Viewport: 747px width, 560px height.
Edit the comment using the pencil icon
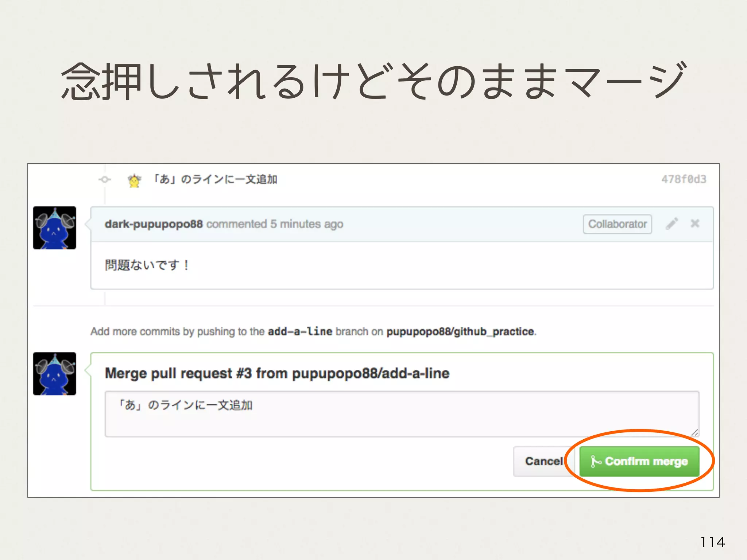click(671, 223)
